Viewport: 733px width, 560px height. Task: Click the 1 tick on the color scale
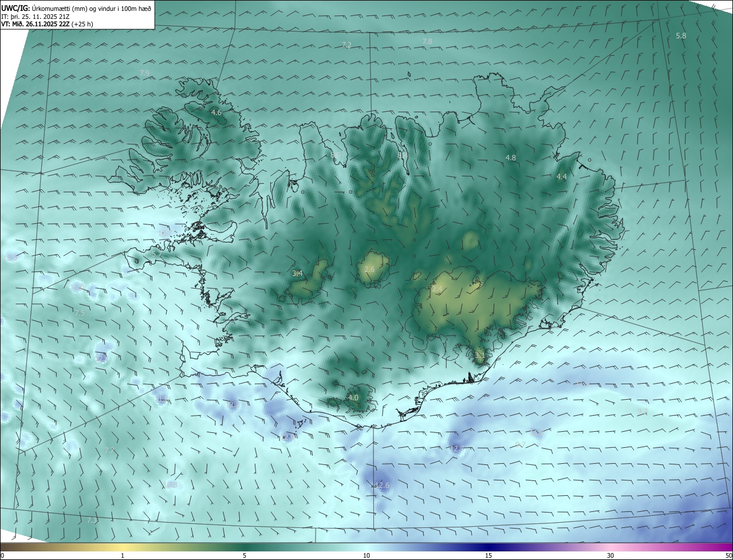click(x=123, y=555)
